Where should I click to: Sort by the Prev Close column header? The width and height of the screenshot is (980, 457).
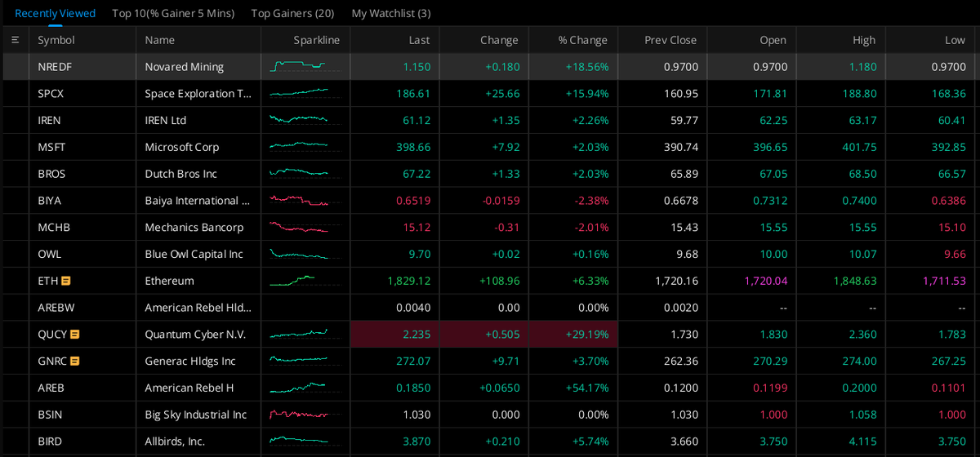pos(670,40)
